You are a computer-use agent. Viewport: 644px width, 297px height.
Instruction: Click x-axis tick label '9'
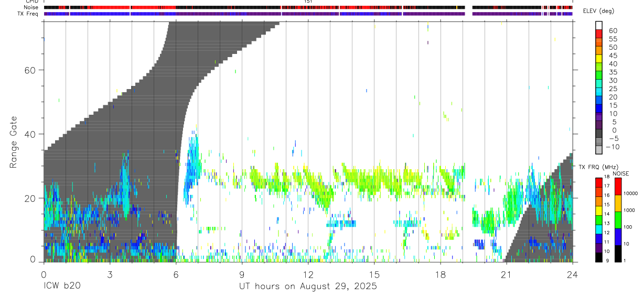coord(242,274)
